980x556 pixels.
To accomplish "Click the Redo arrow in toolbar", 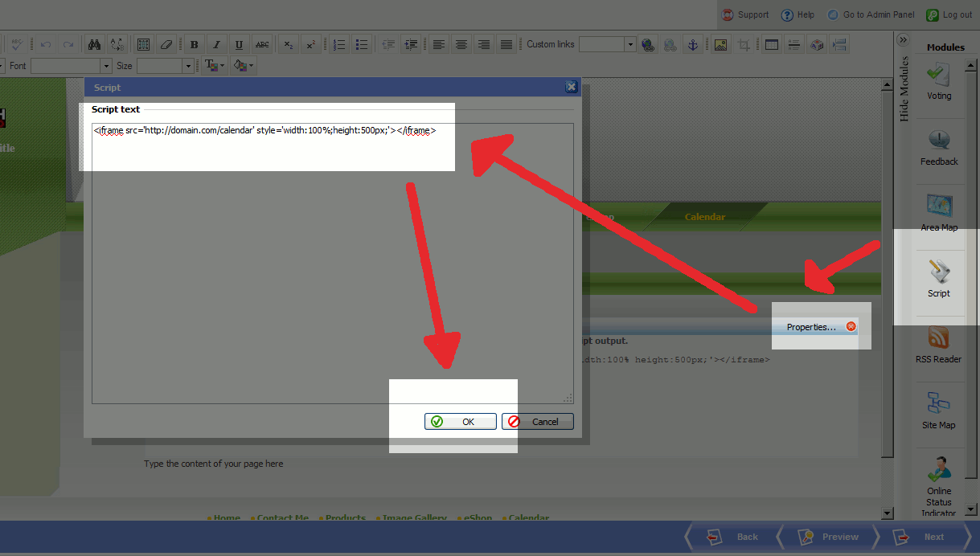I will pyautogui.click(x=68, y=45).
